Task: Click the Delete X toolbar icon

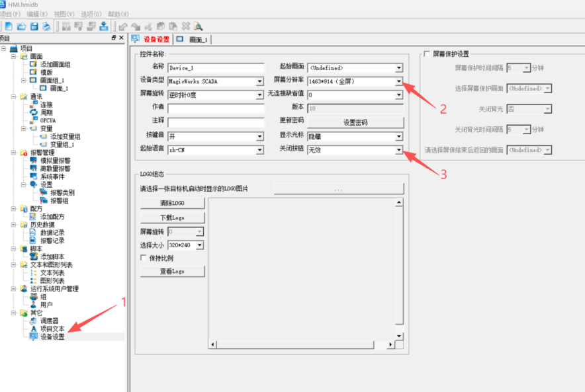Action: click(x=186, y=26)
